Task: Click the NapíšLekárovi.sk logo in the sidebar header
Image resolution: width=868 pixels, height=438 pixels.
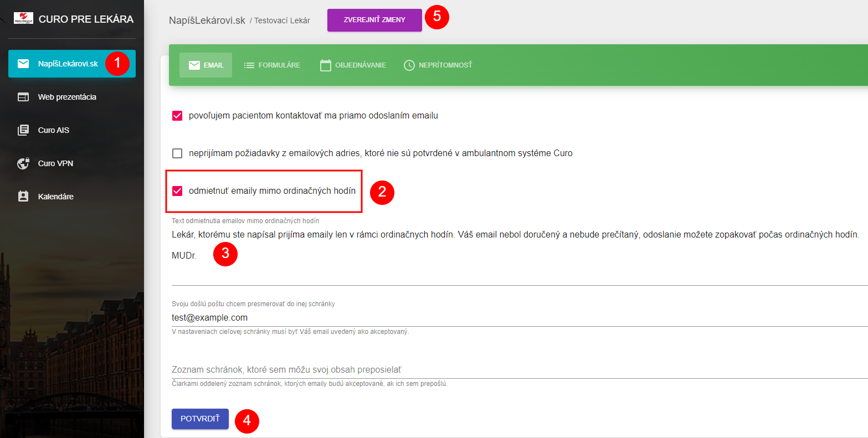Action: point(23,18)
